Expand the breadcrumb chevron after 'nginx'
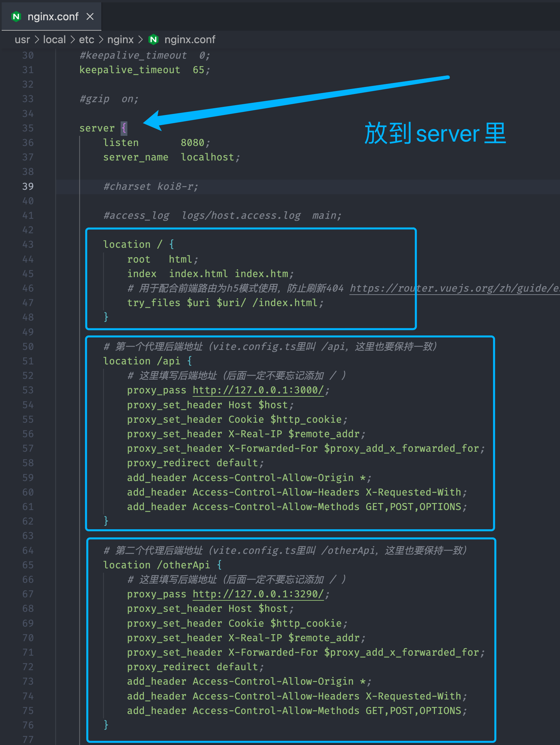 [x=141, y=40]
